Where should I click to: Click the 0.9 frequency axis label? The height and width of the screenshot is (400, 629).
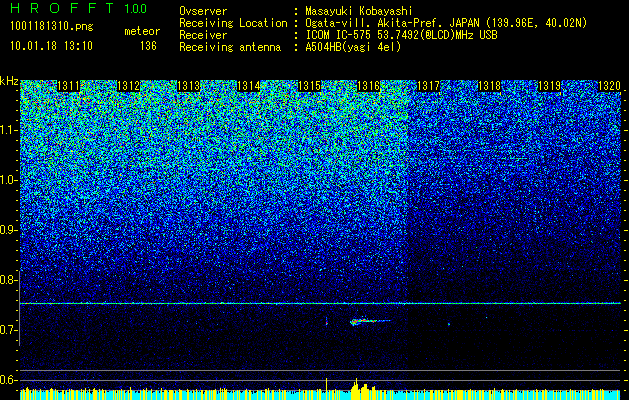click(9, 230)
